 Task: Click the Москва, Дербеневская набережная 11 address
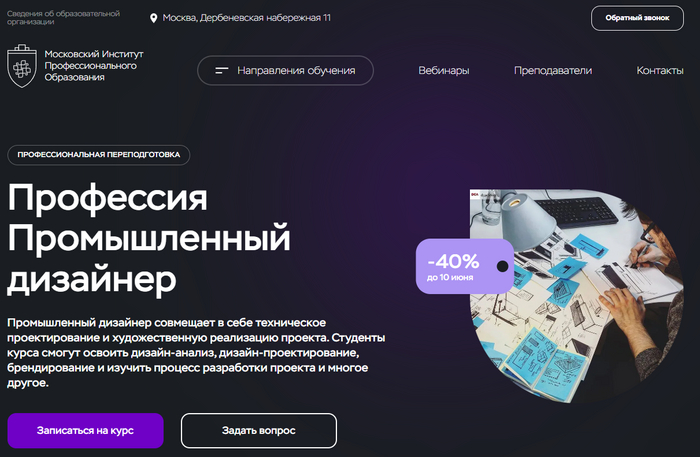point(246,18)
